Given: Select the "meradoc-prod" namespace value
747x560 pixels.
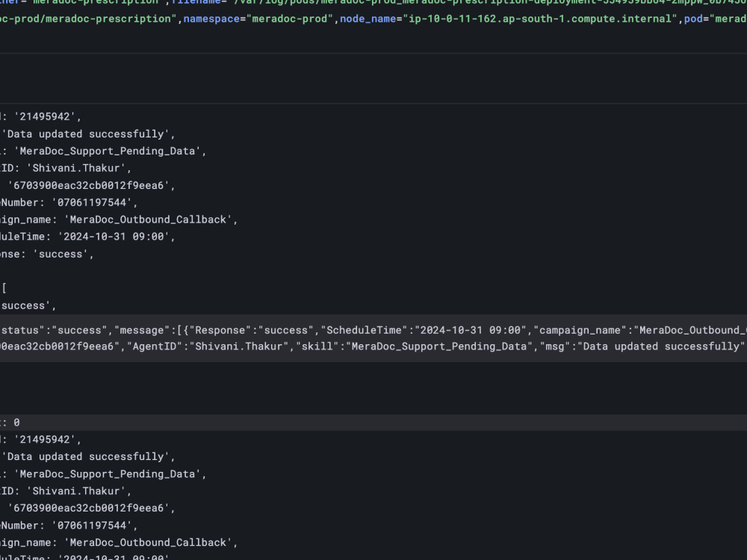Looking at the screenshot, I should coord(290,19).
